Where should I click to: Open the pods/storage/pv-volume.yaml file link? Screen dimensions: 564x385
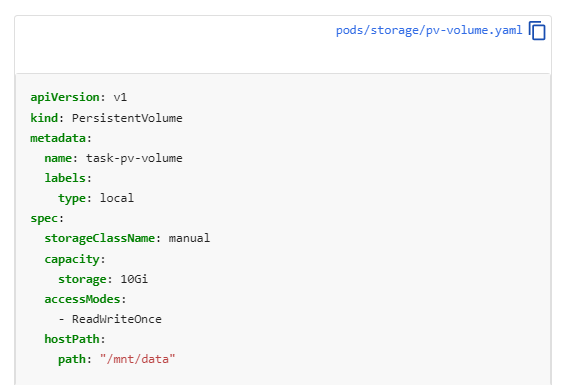tap(429, 30)
